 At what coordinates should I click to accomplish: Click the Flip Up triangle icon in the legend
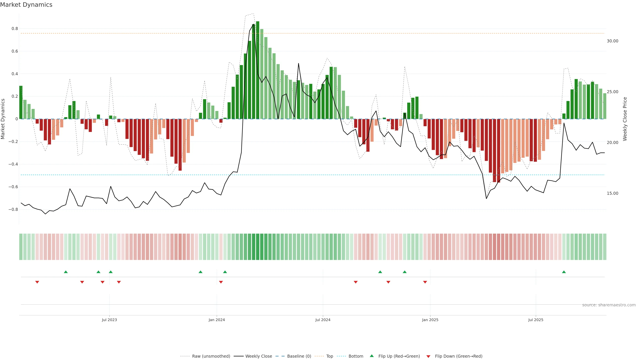372,356
